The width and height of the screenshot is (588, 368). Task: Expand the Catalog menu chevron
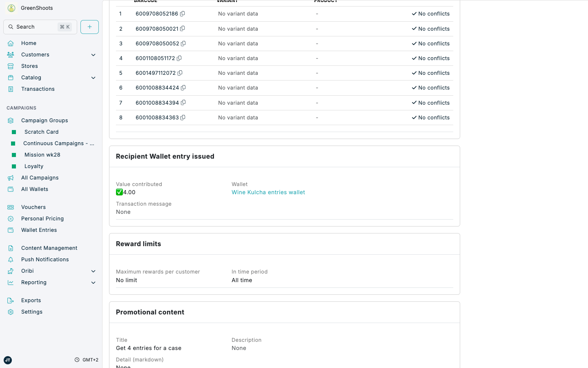(x=94, y=78)
